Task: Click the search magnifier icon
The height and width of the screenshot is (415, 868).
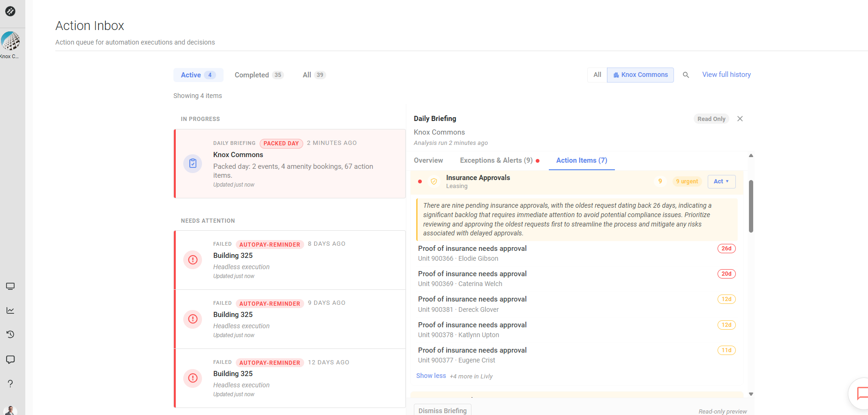Action: coord(686,75)
